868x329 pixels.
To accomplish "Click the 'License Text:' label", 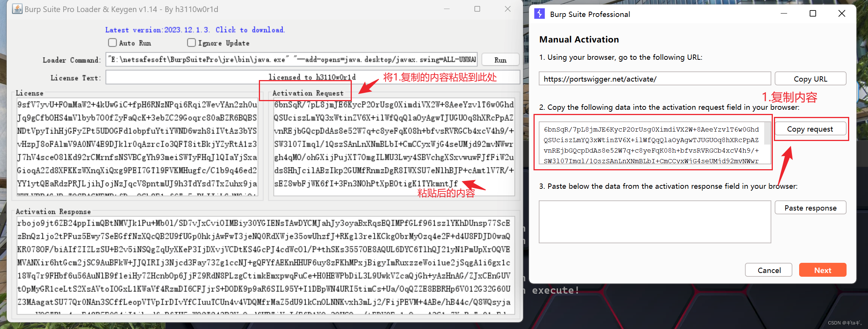I will [76, 78].
